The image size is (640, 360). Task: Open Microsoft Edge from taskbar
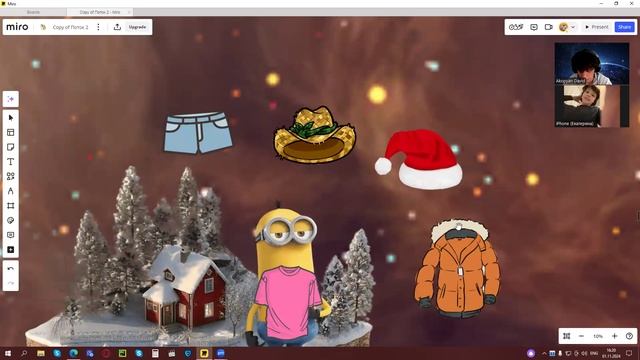[x=73, y=353]
